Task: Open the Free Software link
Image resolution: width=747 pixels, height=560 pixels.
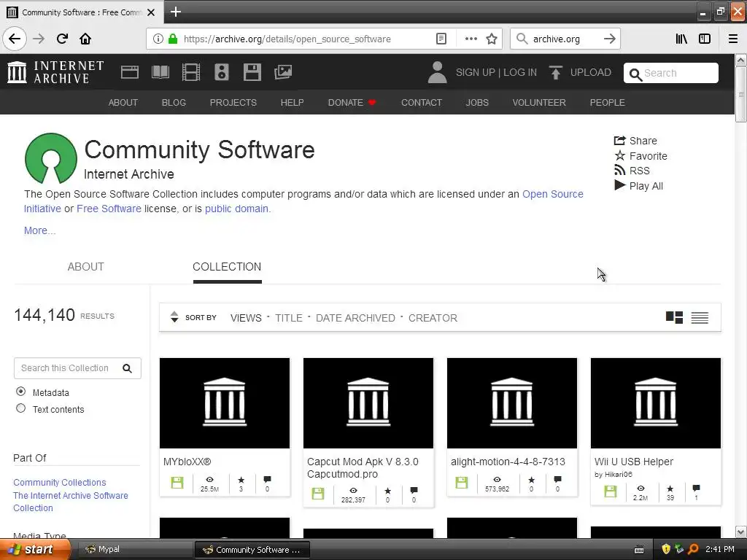Action: pyautogui.click(x=109, y=209)
